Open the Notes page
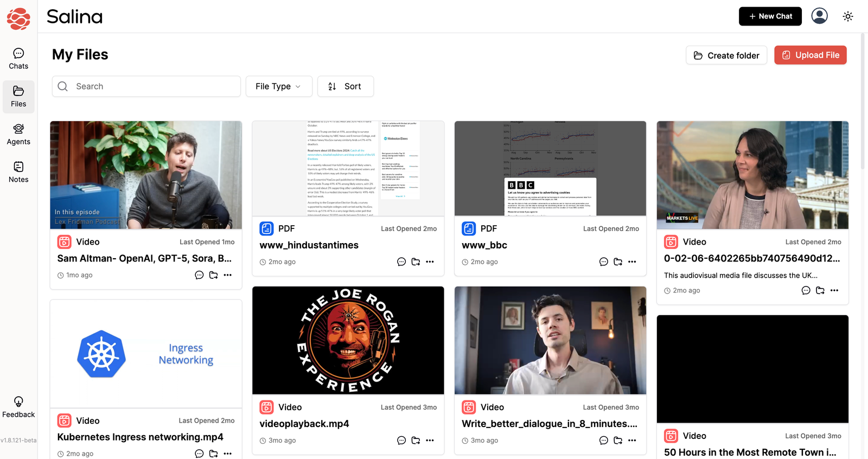 tap(18, 173)
